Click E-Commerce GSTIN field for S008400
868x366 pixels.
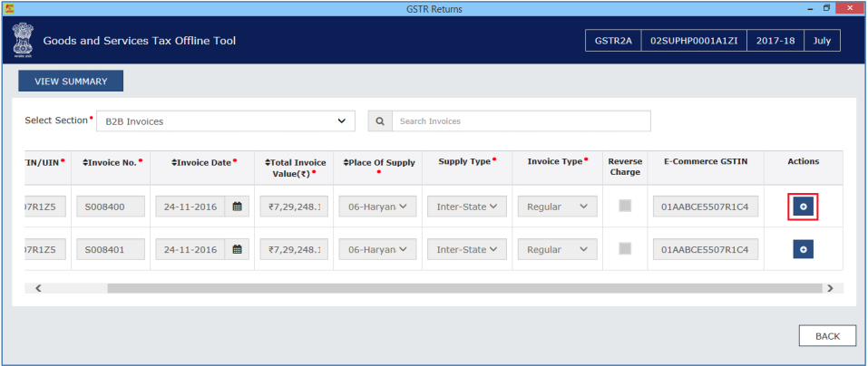point(706,207)
